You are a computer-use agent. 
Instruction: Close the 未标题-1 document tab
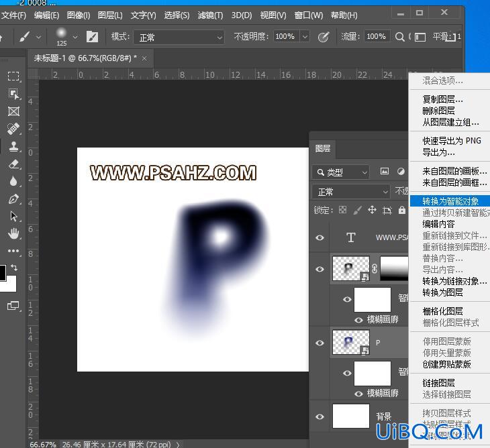click(144, 58)
